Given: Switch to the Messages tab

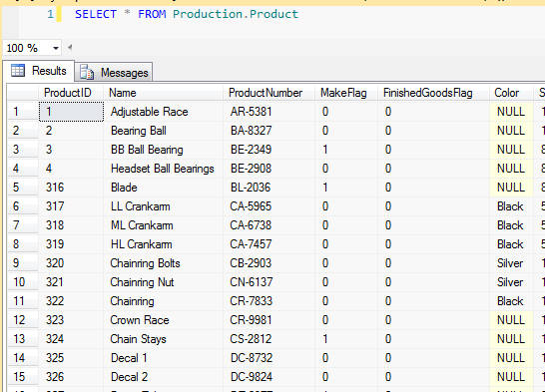Looking at the screenshot, I should coord(114,72).
